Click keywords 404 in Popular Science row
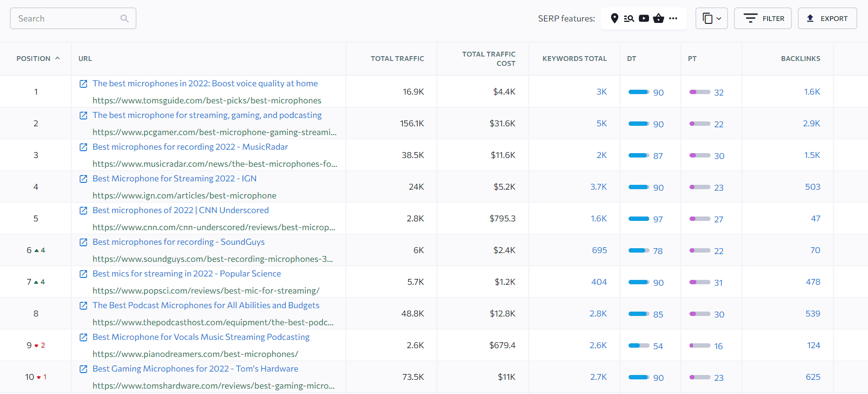Viewport: 868px width, 394px height. pos(599,282)
